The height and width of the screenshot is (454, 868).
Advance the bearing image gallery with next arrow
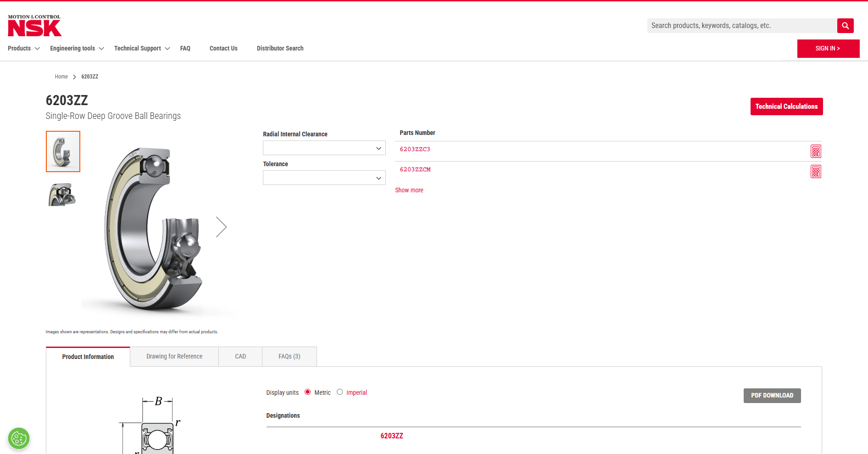222,226
